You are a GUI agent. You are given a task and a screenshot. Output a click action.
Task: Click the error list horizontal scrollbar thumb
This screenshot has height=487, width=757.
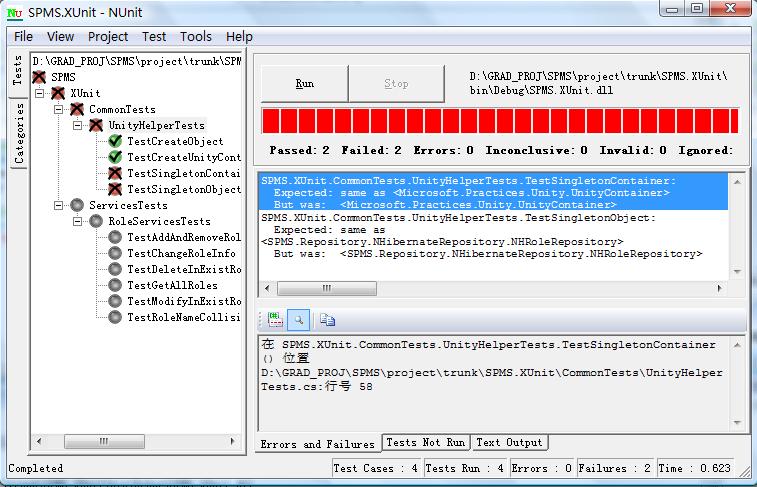point(327,289)
